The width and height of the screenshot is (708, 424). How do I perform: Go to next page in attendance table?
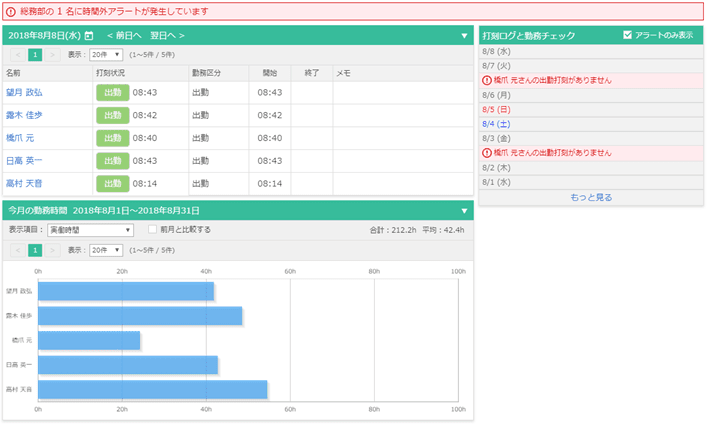pos(53,55)
